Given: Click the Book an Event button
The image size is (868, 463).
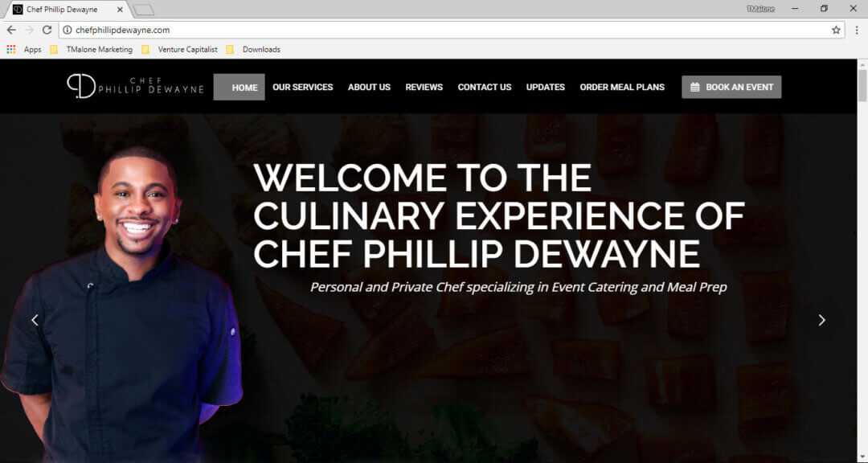Looking at the screenshot, I should 731,87.
